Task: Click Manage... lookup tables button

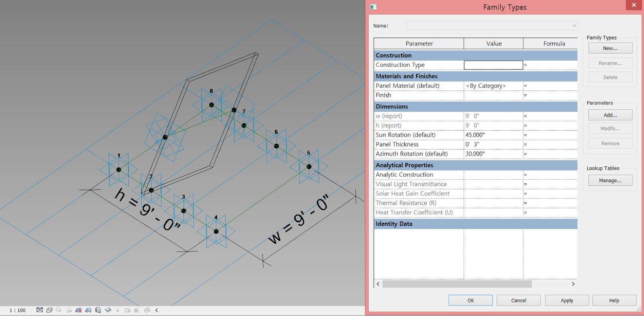Action: pyautogui.click(x=610, y=181)
